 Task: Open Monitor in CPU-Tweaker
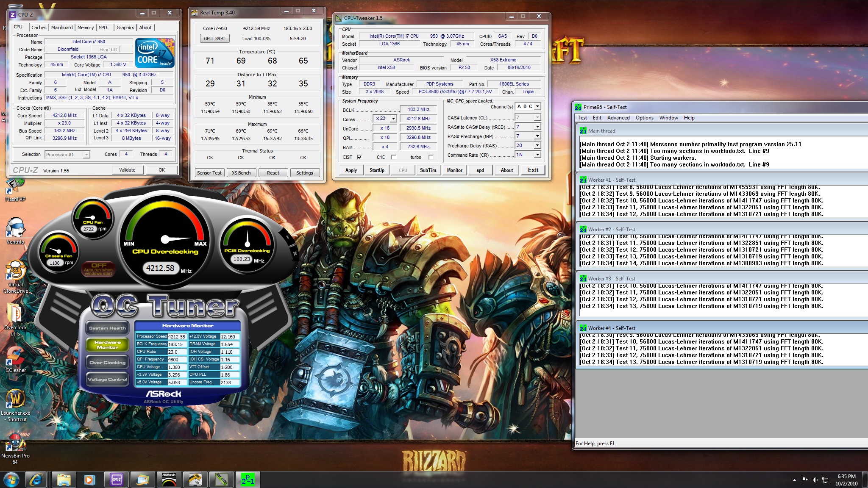[454, 170]
